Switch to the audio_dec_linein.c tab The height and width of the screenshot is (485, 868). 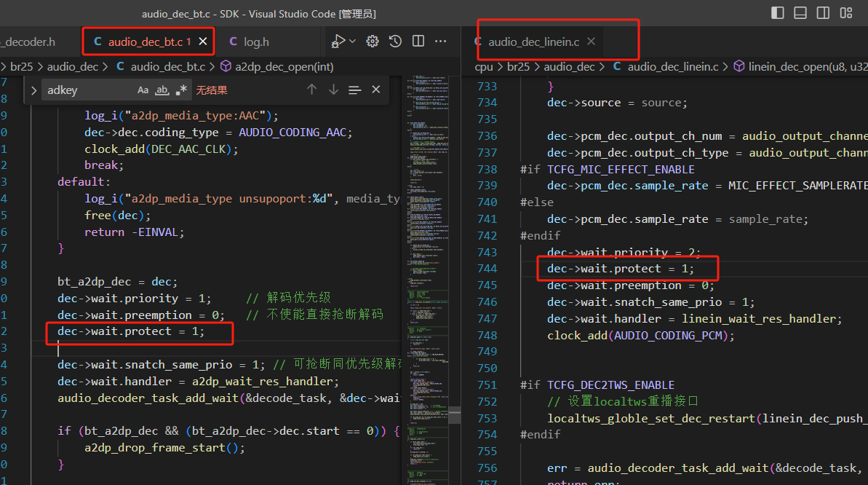click(x=533, y=42)
